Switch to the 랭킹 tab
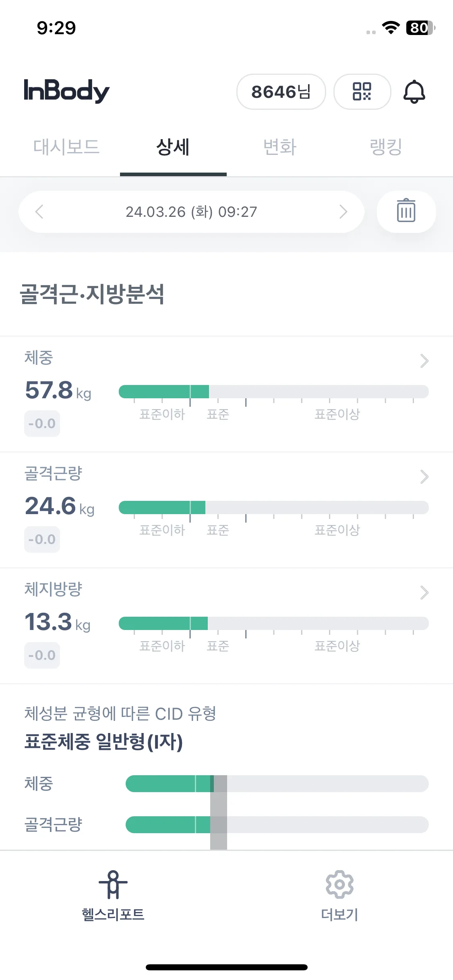 click(x=386, y=147)
